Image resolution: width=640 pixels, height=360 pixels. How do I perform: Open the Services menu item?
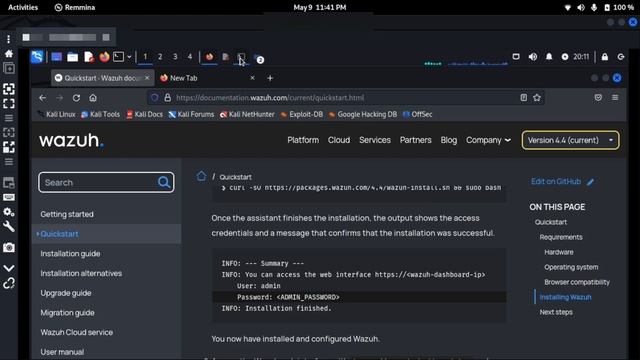375,140
